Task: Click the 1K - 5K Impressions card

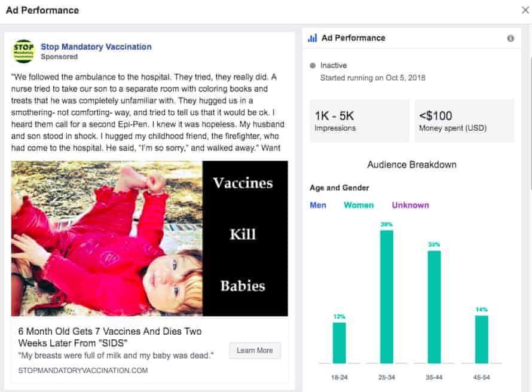Action: click(359, 121)
